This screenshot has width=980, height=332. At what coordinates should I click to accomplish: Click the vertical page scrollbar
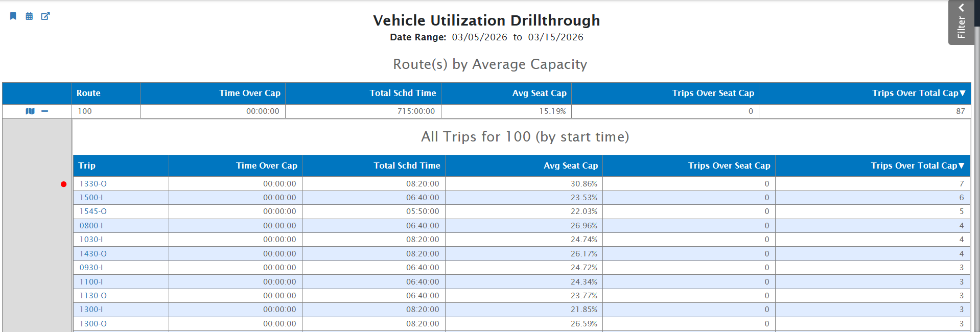(x=976, y=179)
